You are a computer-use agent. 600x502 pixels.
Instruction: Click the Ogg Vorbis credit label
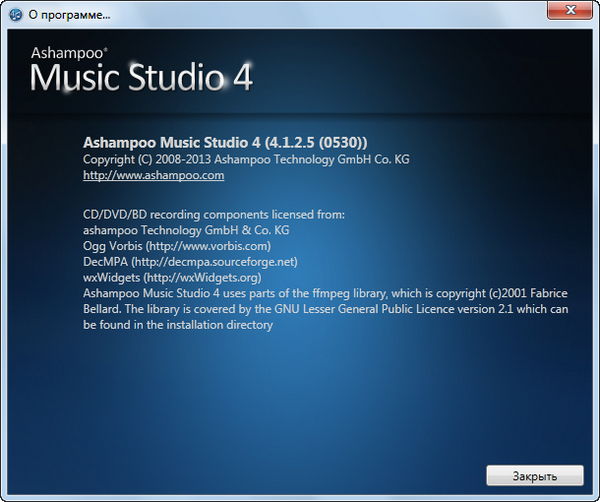pyautogui.click(x=112, y=245)
